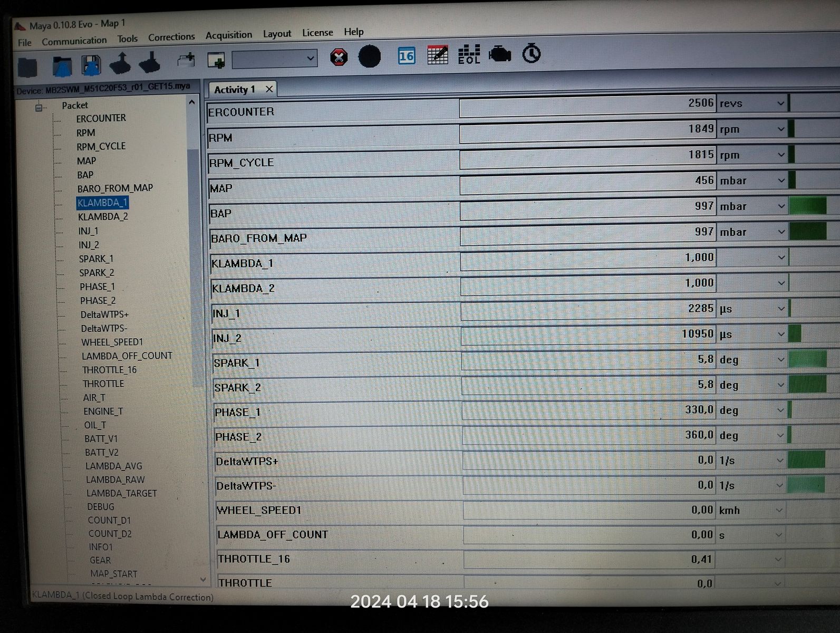This screenshot has width=840, height=633.
Task: Open the EOL tool icon
Action: tap(469, 54)
